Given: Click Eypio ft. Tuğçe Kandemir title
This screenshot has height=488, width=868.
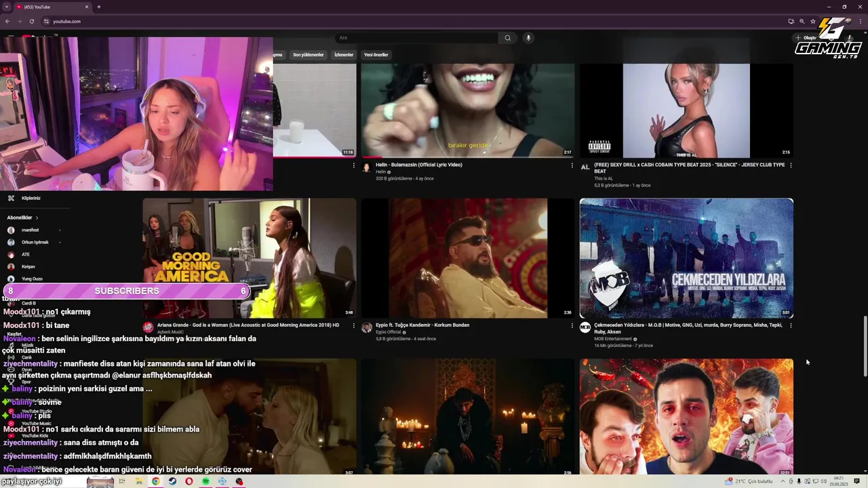Looking at the screenshot, I should 422,325.
